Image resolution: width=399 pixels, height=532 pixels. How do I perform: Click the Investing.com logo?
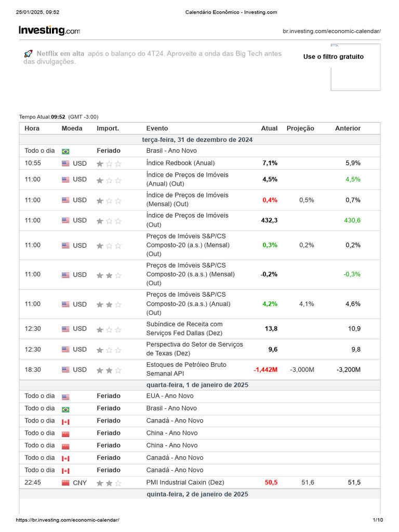click(x=49, y=31)
